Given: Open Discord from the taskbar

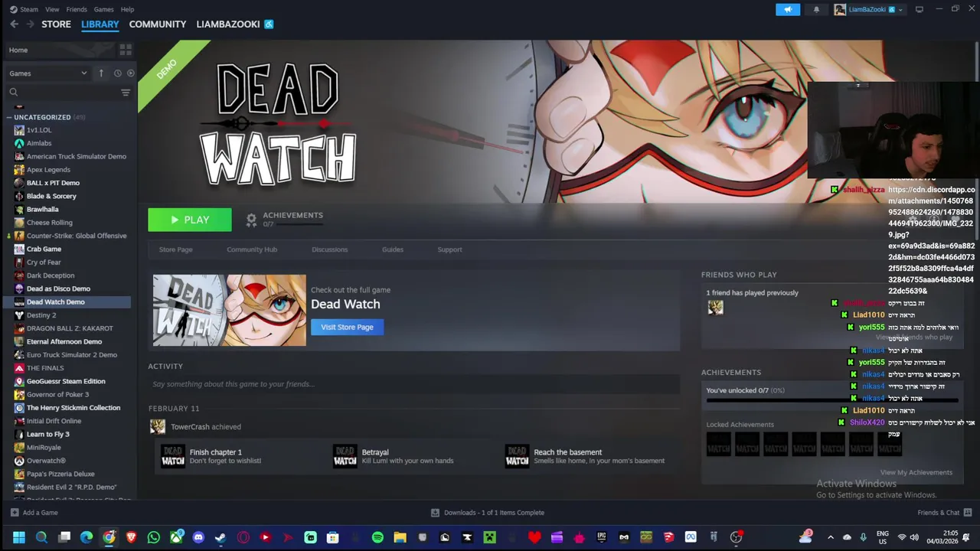Looking at the screenshot, I should click(x=199, y=537).
